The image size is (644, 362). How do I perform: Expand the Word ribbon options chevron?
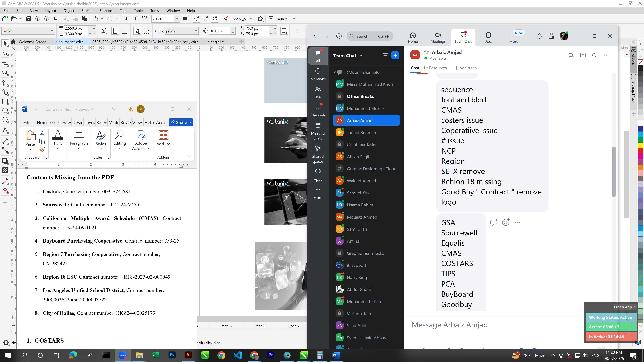click(x=189, y=156)
